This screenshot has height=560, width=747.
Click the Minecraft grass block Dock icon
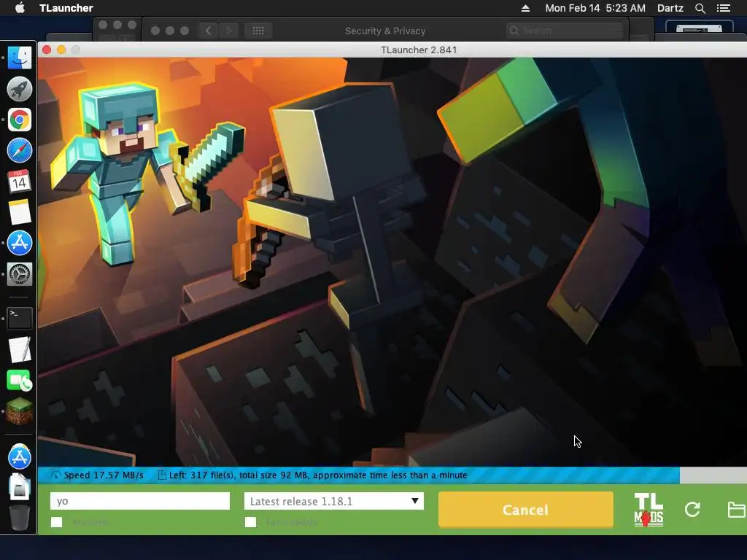pos(20,411)
